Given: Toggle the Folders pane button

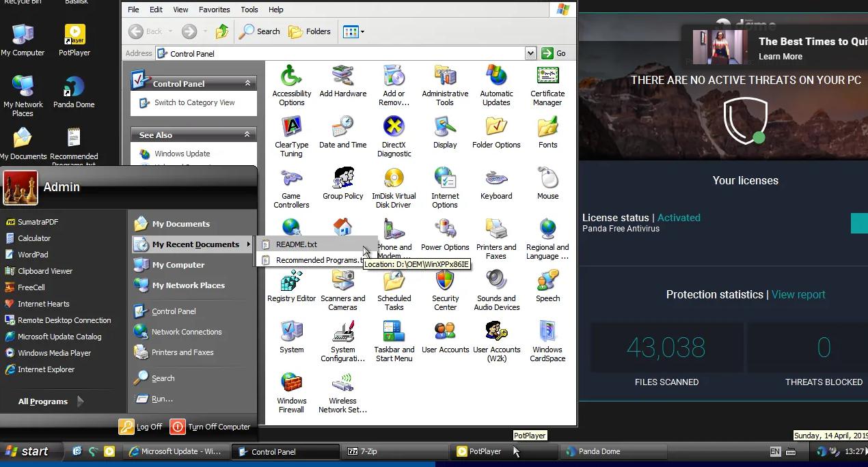Looking at the screenshot, I should [310, 31].
